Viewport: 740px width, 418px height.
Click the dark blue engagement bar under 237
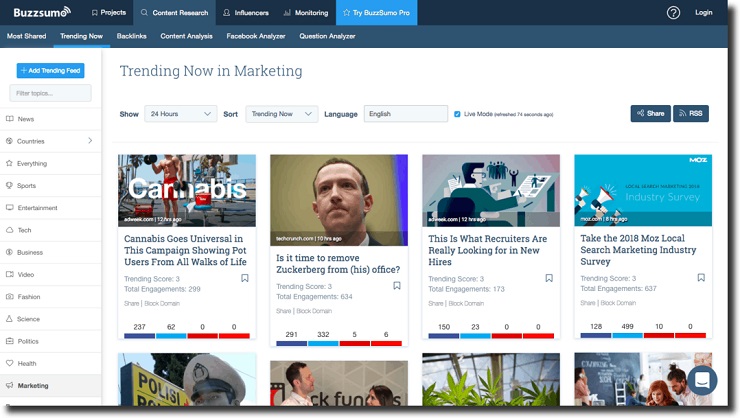(x=139, y=336)
